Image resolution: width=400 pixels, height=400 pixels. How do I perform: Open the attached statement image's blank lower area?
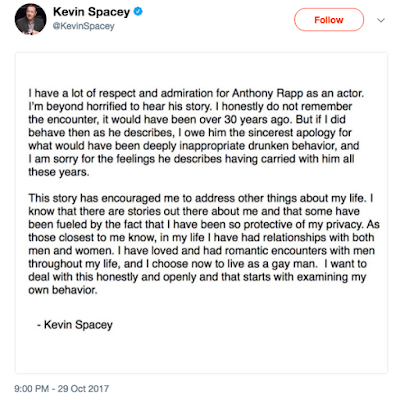pos(201,352)
